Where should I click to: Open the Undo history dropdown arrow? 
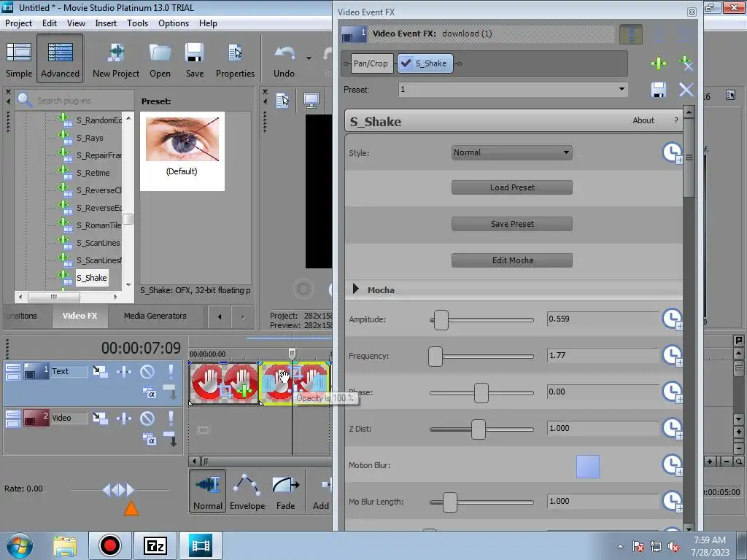309,58
